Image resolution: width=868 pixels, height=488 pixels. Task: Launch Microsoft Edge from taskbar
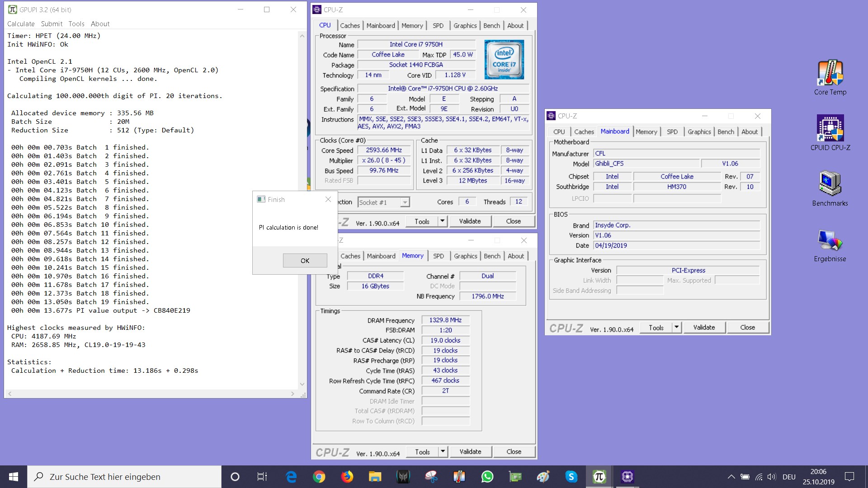click(291, 477)
